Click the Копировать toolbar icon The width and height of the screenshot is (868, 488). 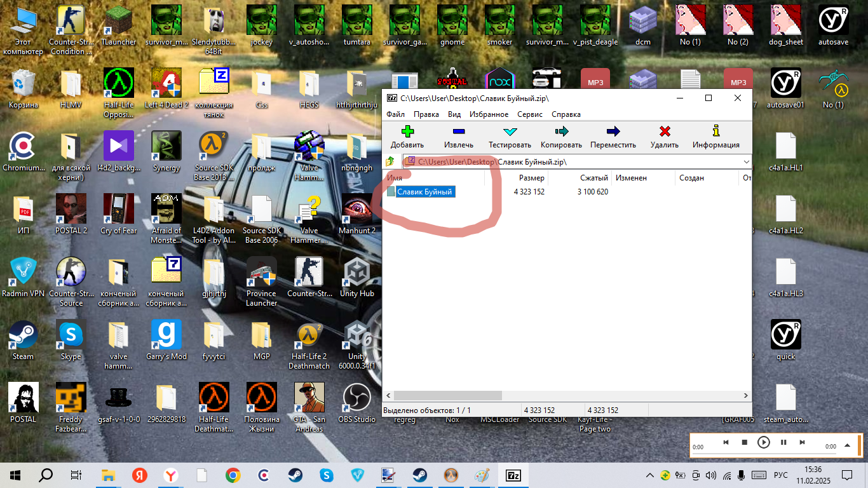point(561,132)
